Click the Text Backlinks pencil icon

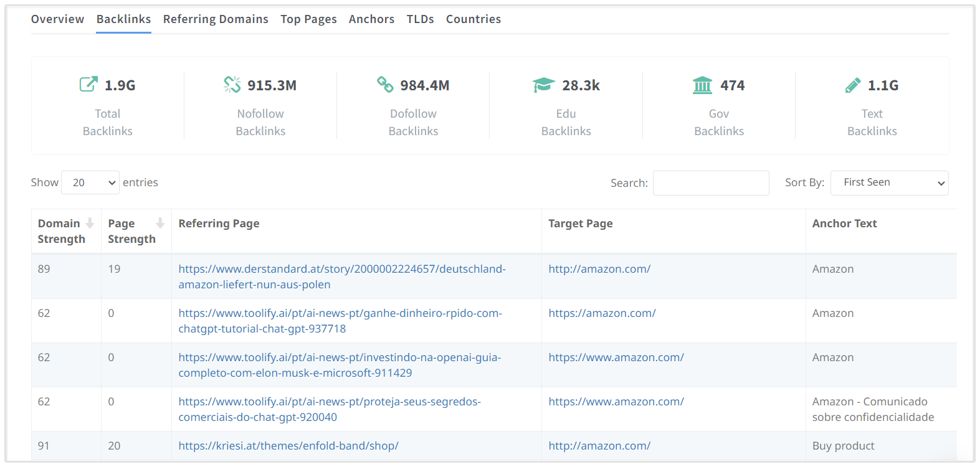(x=852, y=85)
